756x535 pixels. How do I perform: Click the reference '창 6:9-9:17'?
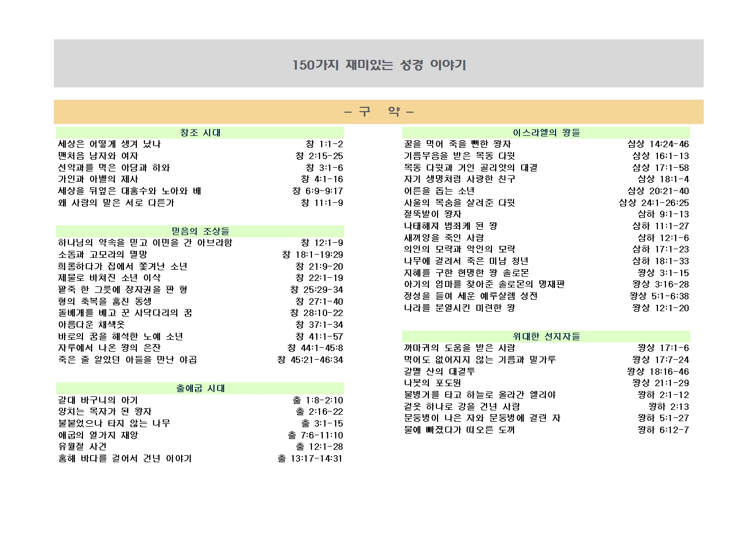pyautogui.click(x=318, y=191)
